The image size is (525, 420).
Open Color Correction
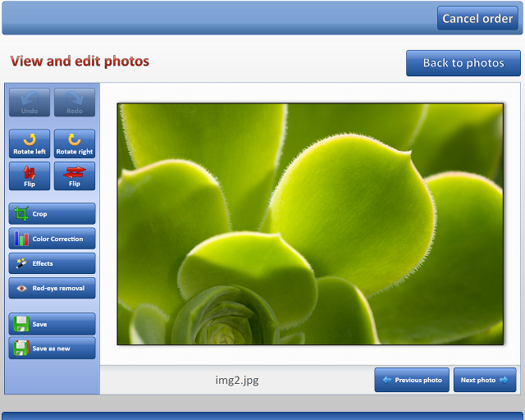52,239
